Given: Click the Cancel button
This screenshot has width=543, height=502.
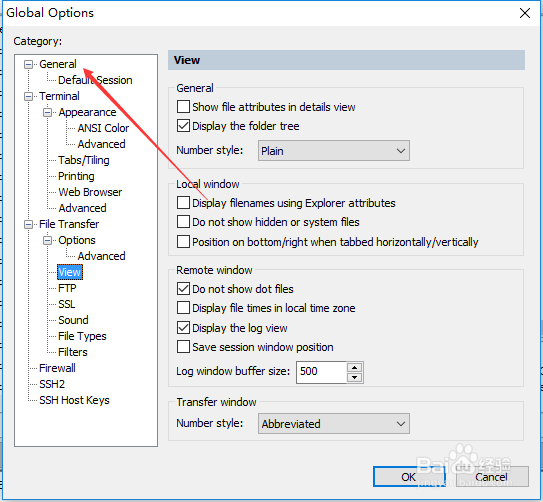Looking at the screenshot, I should (491, 477).
